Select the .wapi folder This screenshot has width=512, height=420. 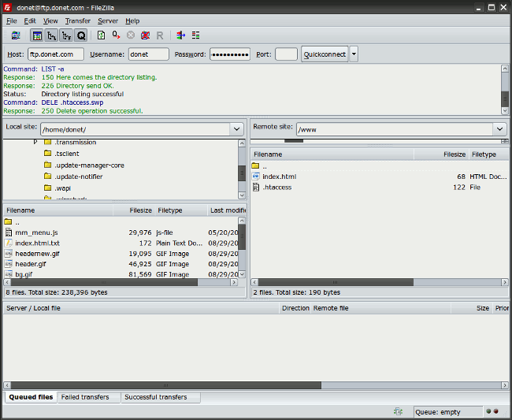pyautogui.click(x=63, y=188)
